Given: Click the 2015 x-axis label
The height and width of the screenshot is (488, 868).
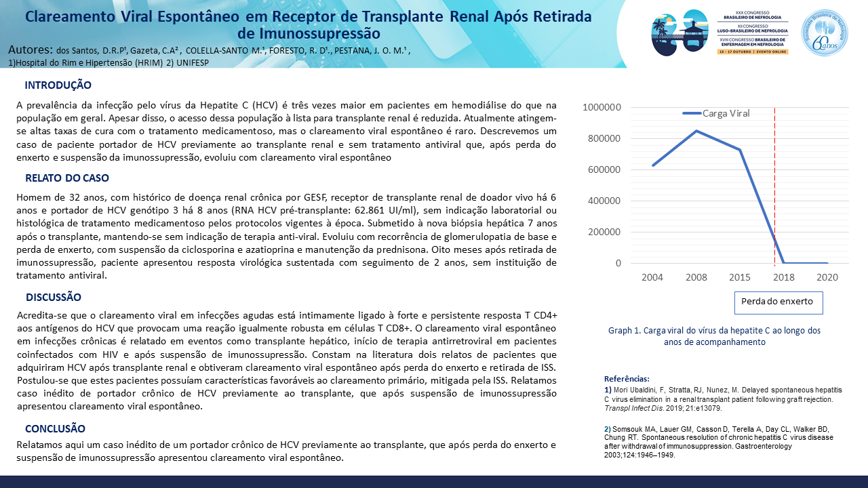Looking at the screenshot, I should (740, 277).
